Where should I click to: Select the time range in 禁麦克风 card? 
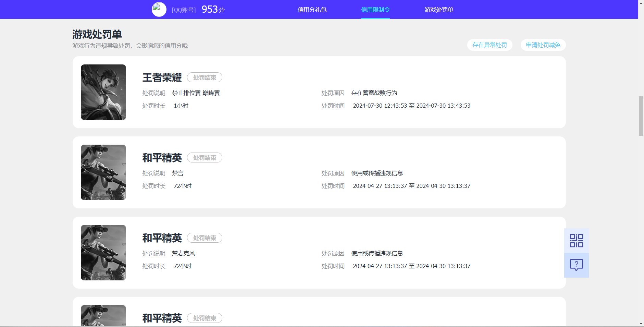pos(411,266)
